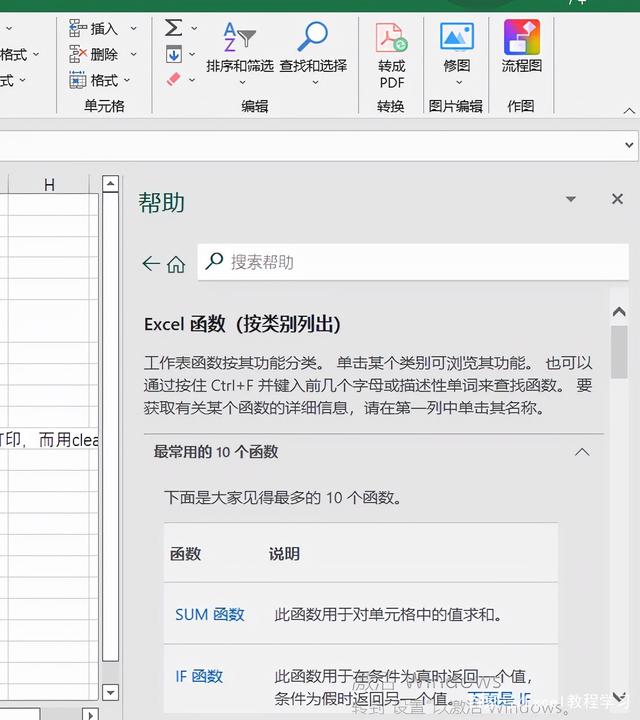Expand the Insert dropdown arrow

(x=133, y=28)
